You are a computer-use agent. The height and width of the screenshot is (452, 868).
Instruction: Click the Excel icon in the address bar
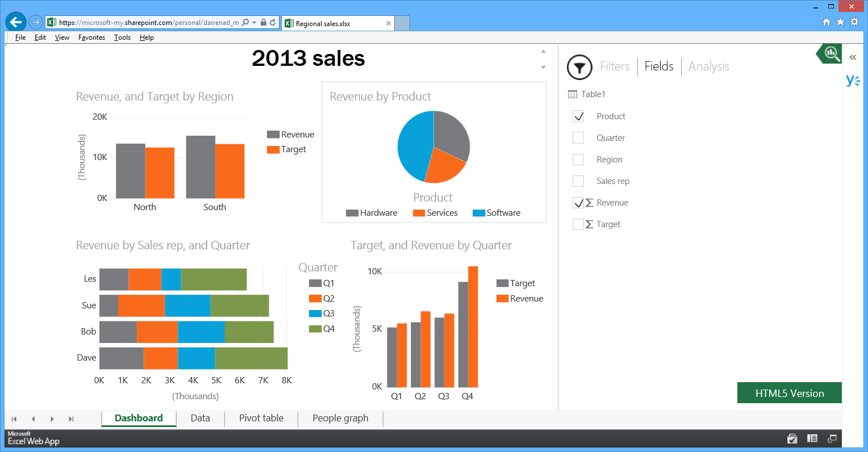(51, 23)
